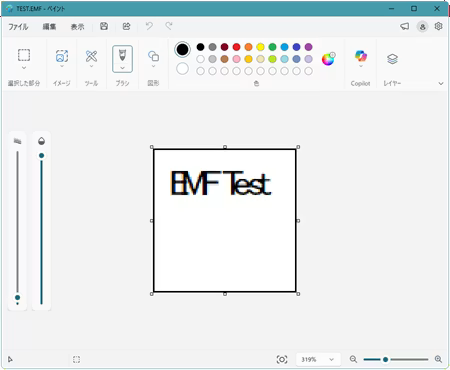Pick the turquoise blue palette swatch

[x=284, y=47]
